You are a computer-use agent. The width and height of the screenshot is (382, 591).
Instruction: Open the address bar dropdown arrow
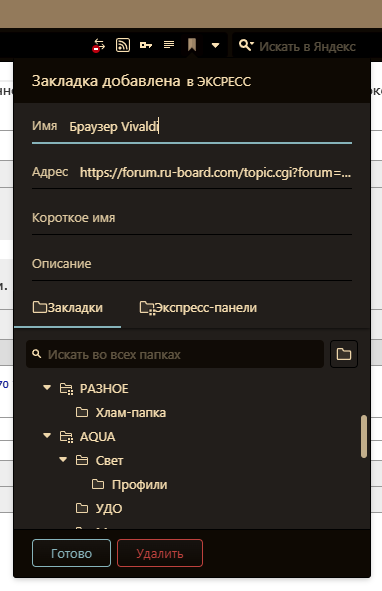(x=215, y=45)
